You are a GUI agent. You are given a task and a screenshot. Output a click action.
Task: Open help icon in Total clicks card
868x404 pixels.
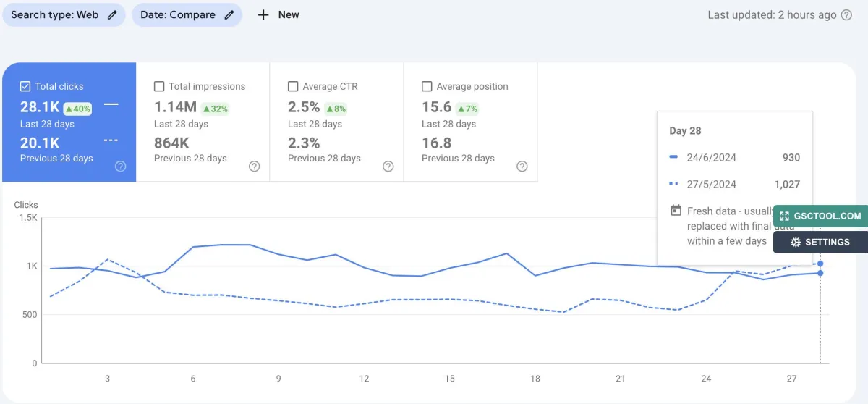point(121,166)
